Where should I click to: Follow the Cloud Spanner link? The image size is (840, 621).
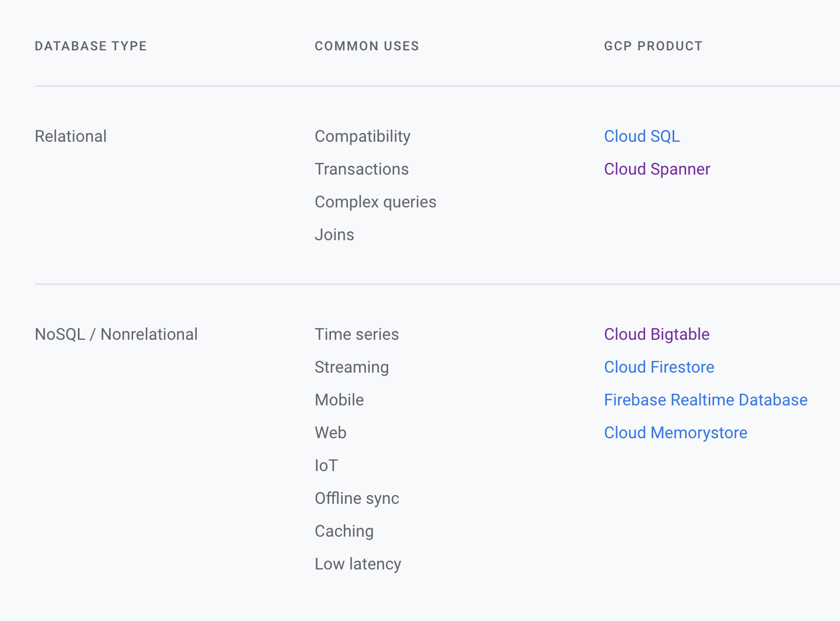coord(657,169)
